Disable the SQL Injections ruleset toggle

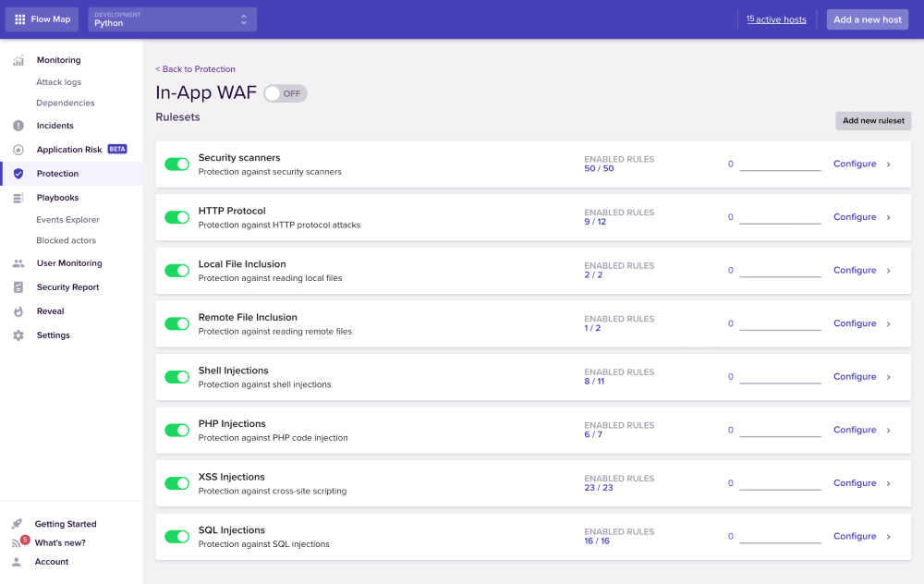[x=176, y=536]
